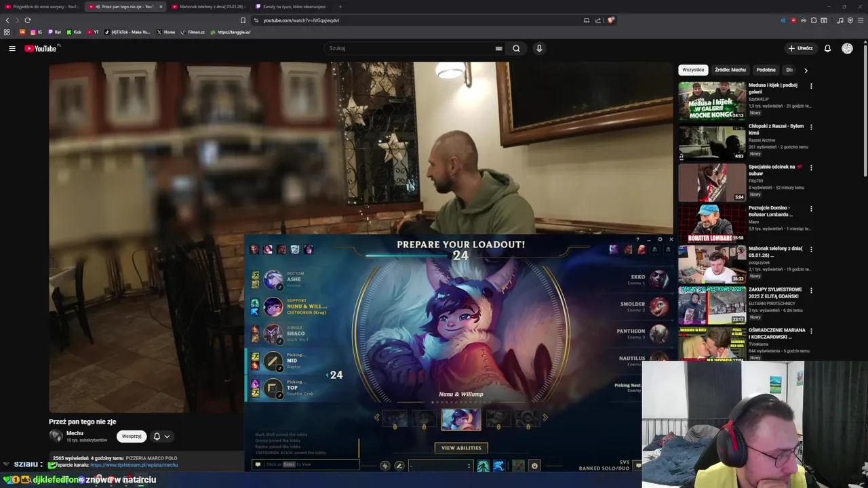Click the Wesprzyj support button
Screen dimensions: 868x488
coord(132,436)
